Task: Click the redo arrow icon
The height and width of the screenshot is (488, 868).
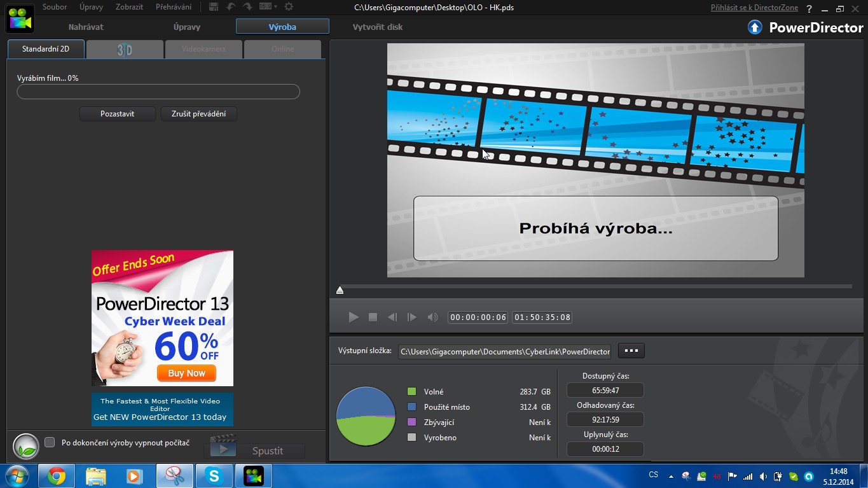Action: pos(247,7)
